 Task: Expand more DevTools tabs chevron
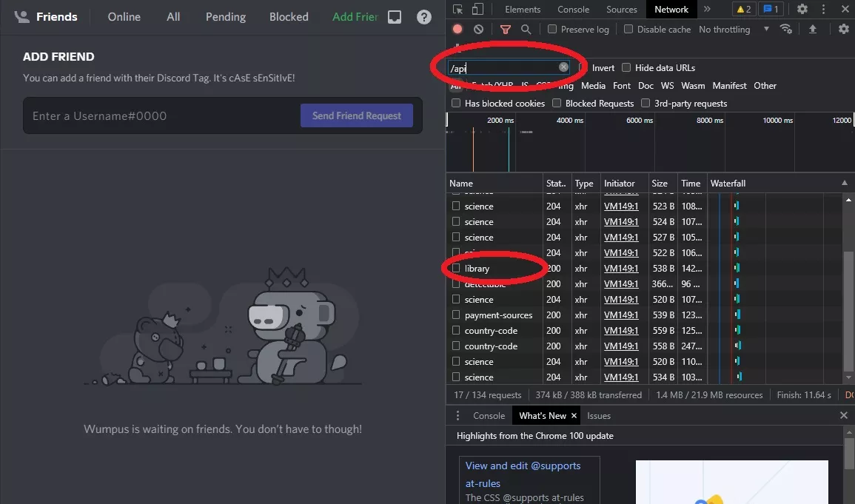[707, 10]
